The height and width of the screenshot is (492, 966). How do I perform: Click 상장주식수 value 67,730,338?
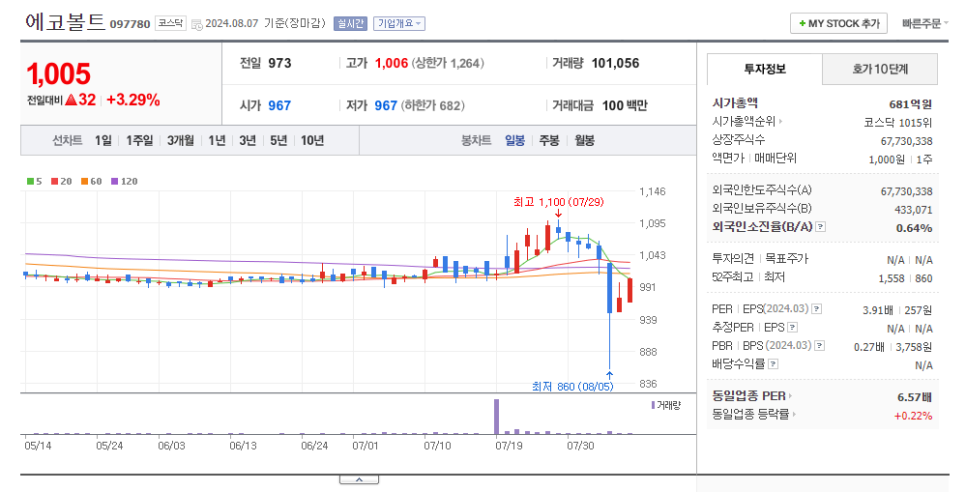[906, 141]
